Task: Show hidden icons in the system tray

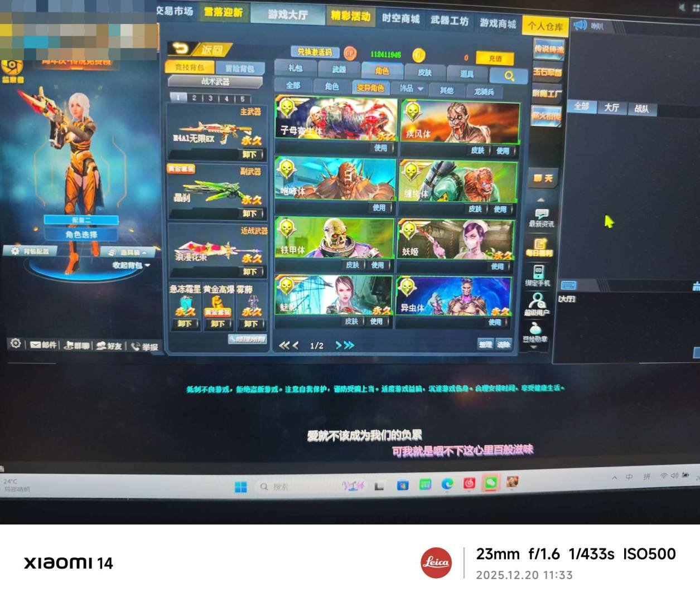Action: tap(614, 478)
